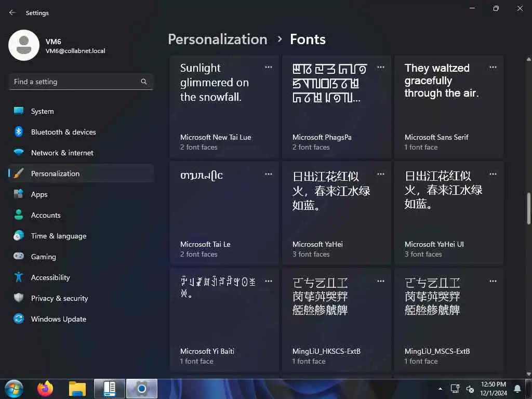Open the Network & internet wifi icon
This screenshot has width=532, height=399.
click(x=19, y=152)
